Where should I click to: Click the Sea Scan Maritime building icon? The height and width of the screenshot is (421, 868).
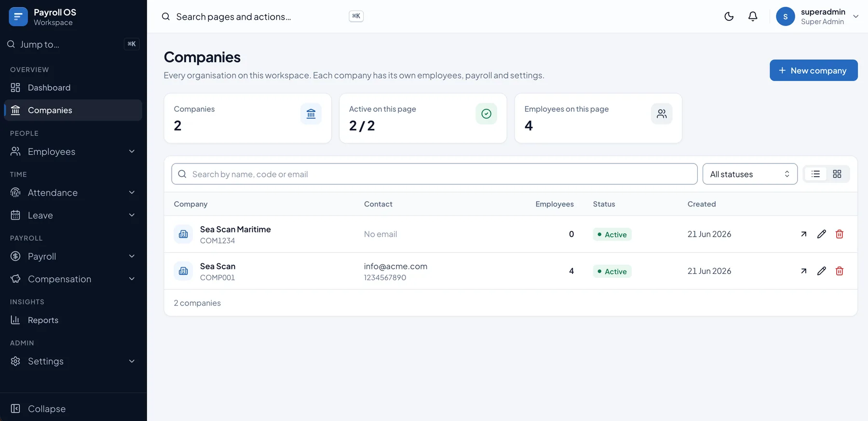click(x=183, y=234)
